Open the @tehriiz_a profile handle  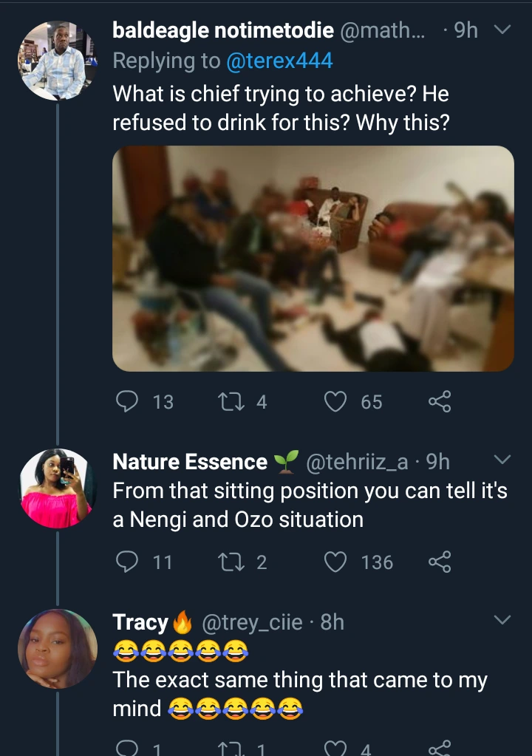356,462
